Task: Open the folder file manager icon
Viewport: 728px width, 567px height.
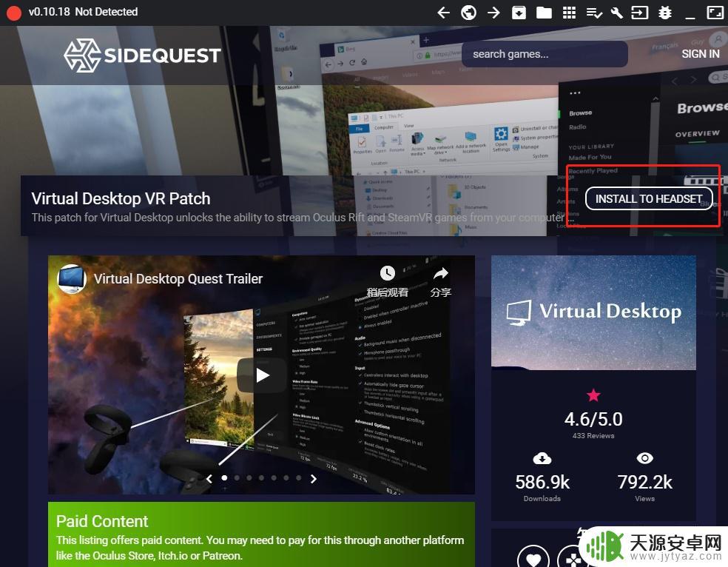Action: (x=544, y=13)
